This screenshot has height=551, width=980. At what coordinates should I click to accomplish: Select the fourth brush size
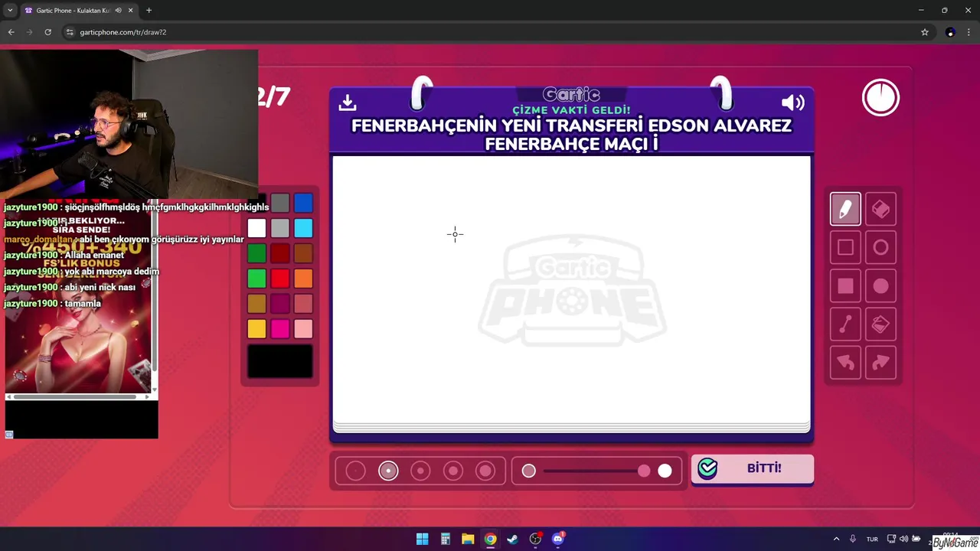pos(453,471)
